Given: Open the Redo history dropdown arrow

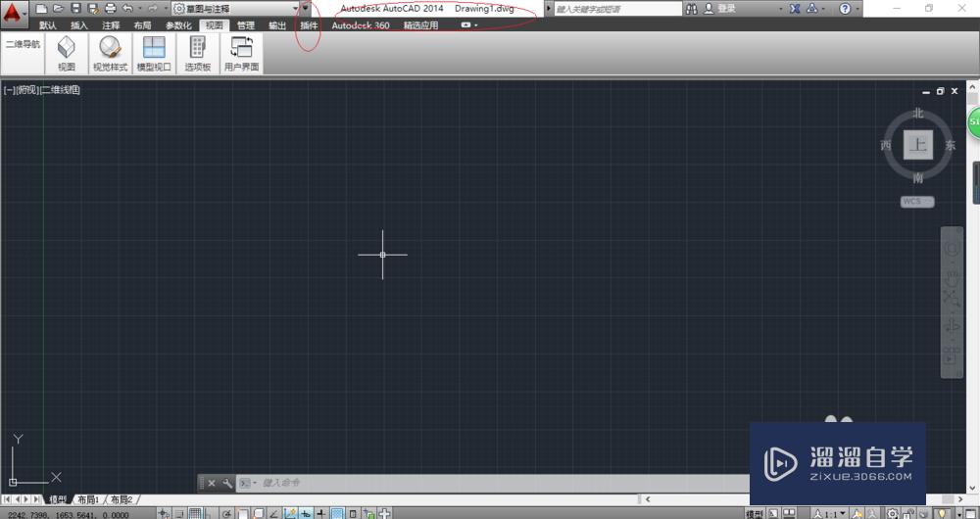Looking at the screenshot, I should pyautogui.click(x=165, y=9).
